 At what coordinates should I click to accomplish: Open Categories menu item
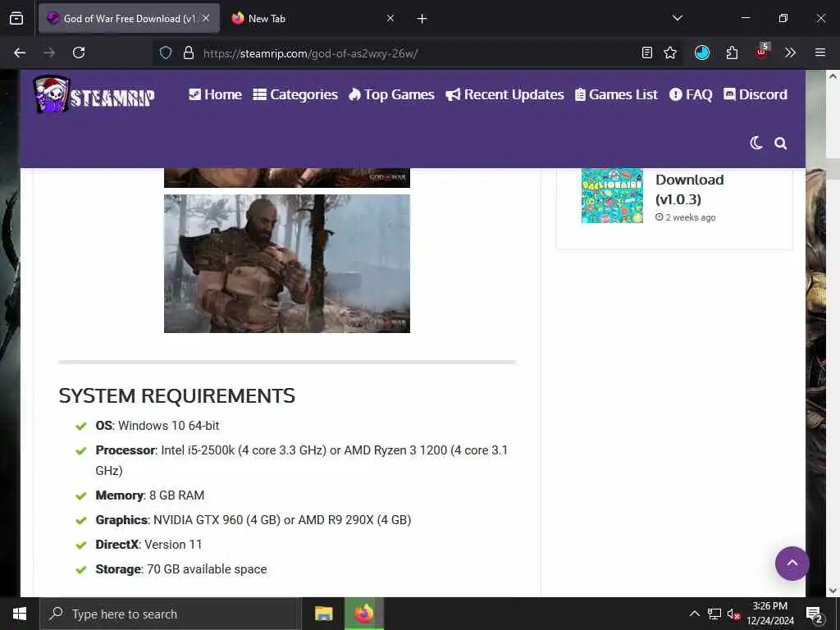pyautogui.click(x=295, y=94)
